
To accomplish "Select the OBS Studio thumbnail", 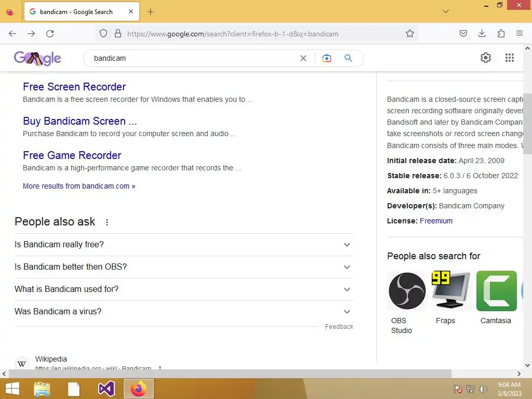I will click(407, 291).
